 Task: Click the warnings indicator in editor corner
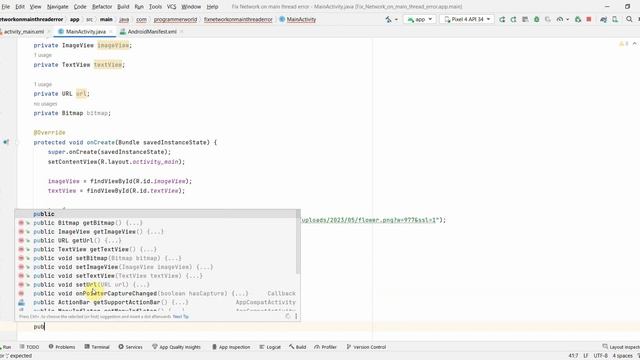[x=624, y=44]
